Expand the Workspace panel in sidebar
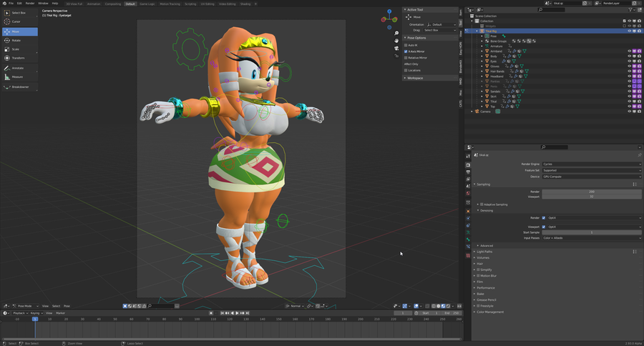 click(x=415, y=78)
